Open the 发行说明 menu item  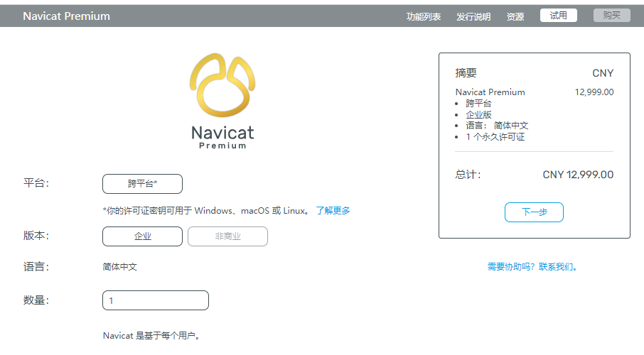(473, 16)
